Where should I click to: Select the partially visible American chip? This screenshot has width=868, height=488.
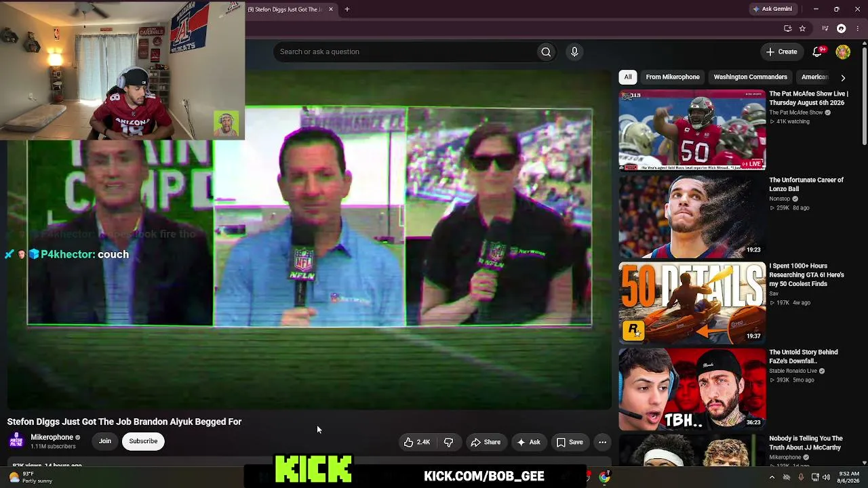coord(814,77)
